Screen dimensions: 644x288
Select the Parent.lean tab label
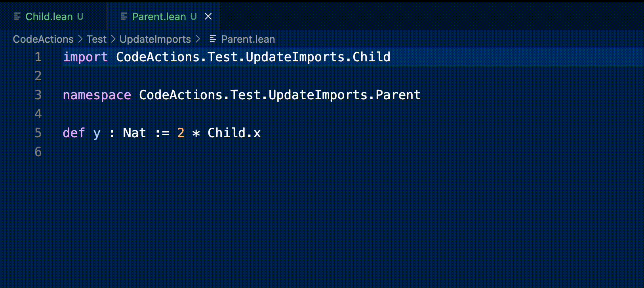coord(159,17)
